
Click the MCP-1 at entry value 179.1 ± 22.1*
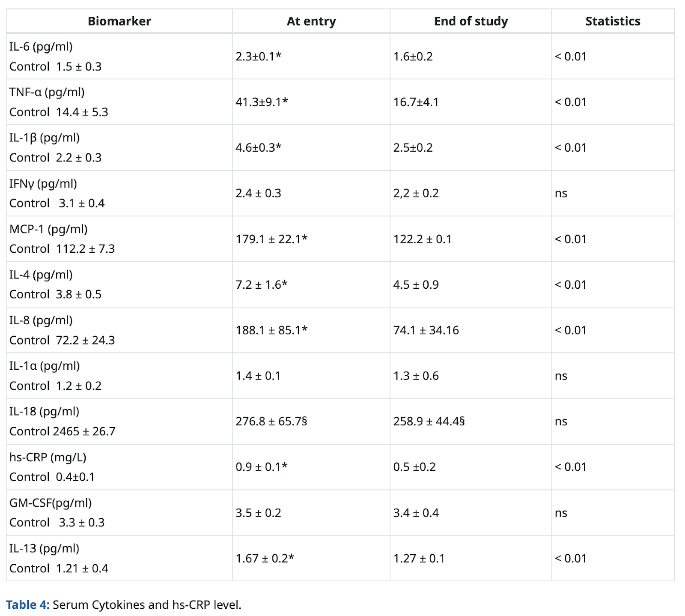271,239
